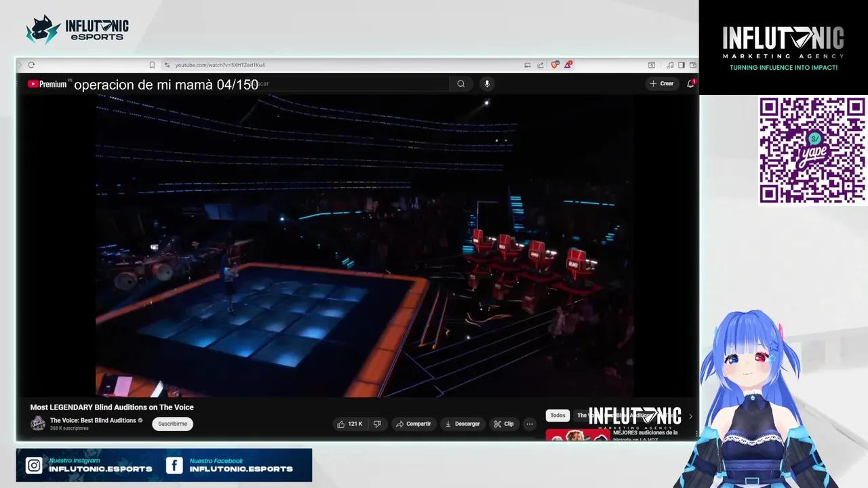
Task: Share the page via address bar share icon
Action: (540, 65)
